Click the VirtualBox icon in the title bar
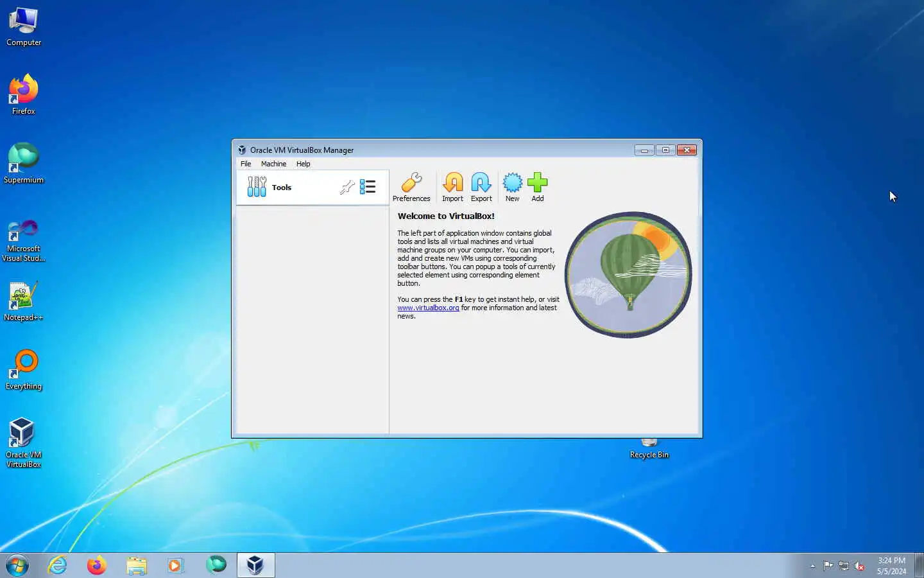924x578 pixels. click(242, 150)
